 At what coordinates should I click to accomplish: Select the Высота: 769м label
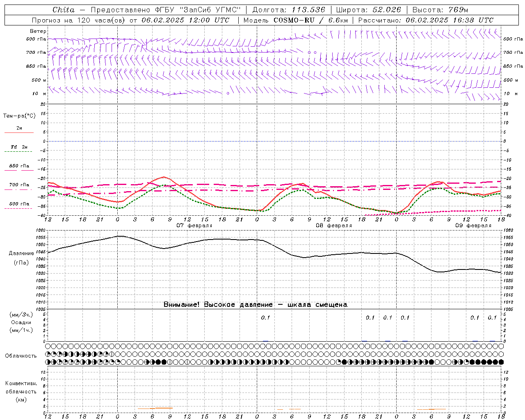point(440,10)
